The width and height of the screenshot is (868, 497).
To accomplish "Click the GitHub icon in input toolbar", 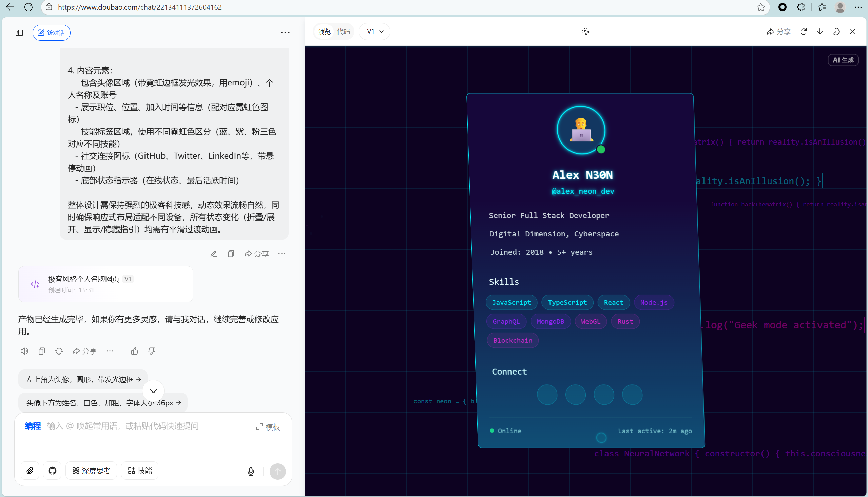I will [52, 471].
